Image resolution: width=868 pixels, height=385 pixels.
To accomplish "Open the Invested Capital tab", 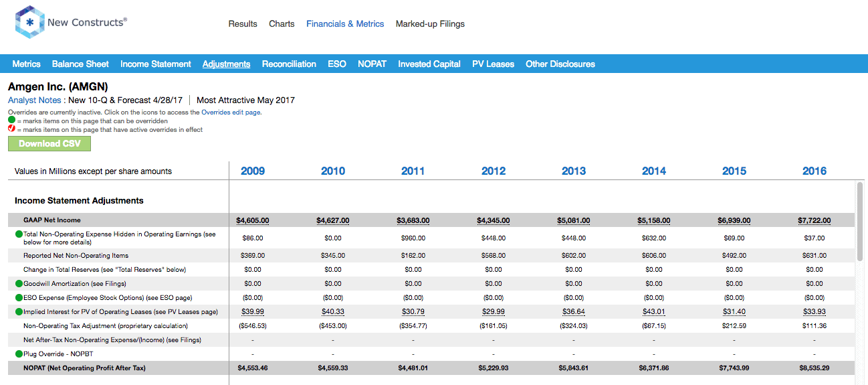I will (x=429, y=64).
